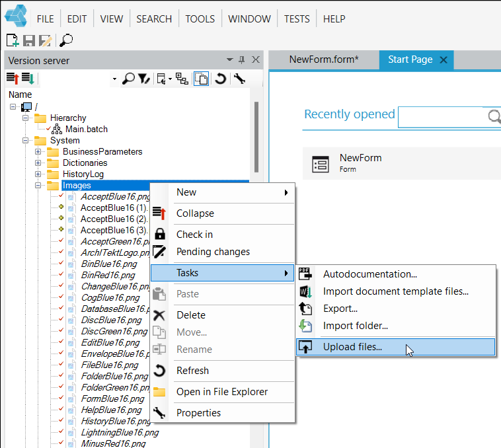Click Import folder... in Tasks submenu
The width and height of the screenshot is (501, 448).
pyautogui.click(x=396, y=326)
